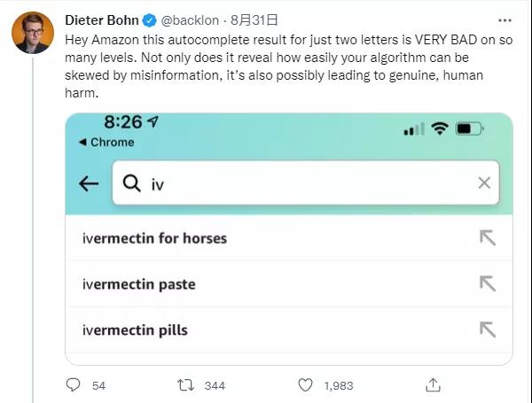The width and height of the screenshot is (532, 403).
Task: Tap arrow next to 'ivermectin pills'
Action: pos(486,330)
